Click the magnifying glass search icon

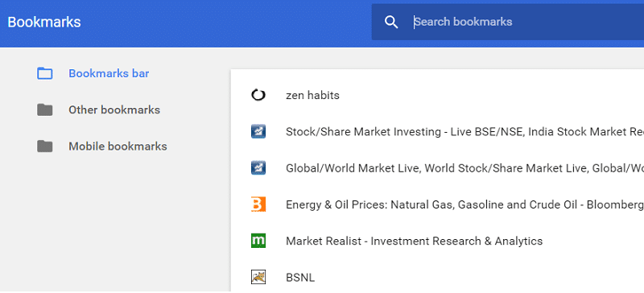pos(391,23)
